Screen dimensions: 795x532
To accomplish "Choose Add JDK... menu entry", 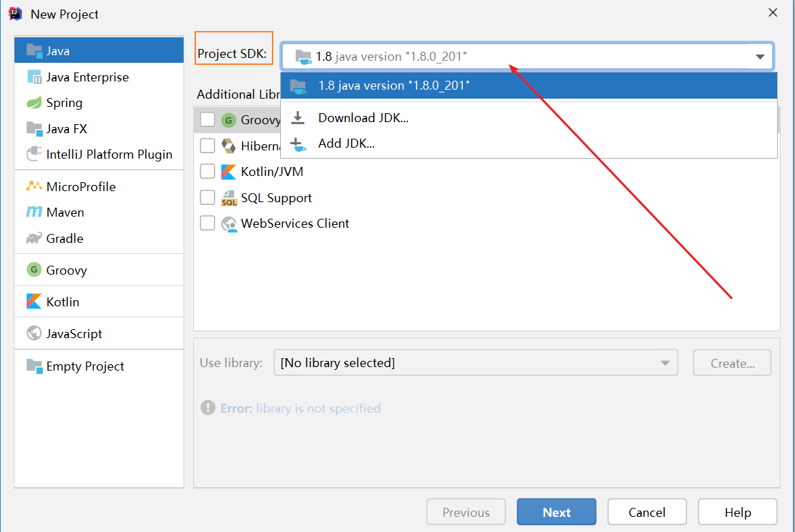I will [x=529, y=144].
